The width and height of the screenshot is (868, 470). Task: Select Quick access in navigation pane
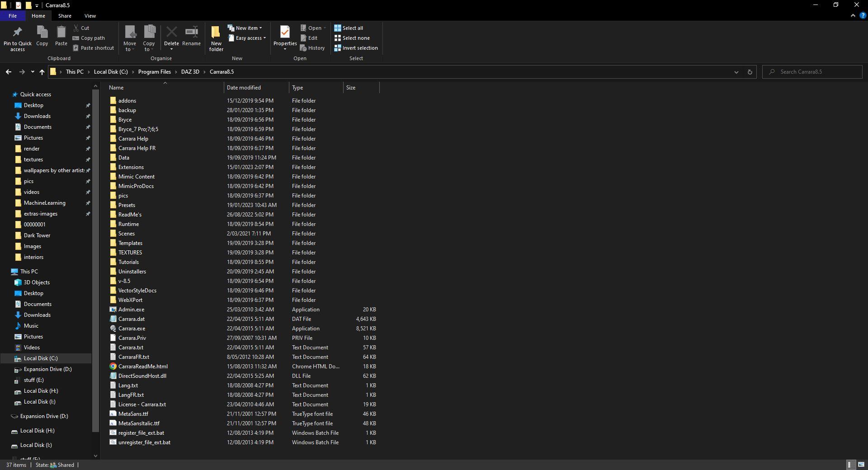36,94
